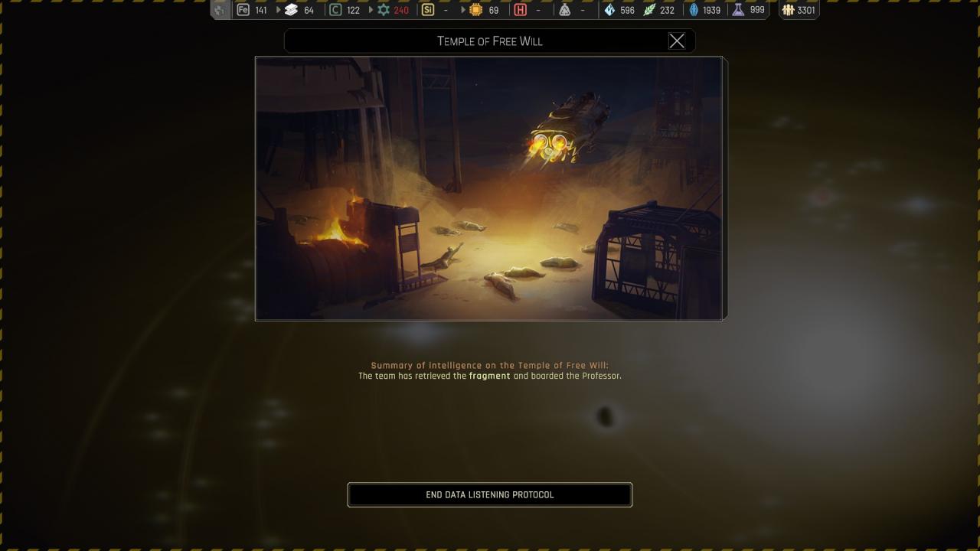Click the population people icon
This screenshot has width=980, height=551.
pos(788,10)
